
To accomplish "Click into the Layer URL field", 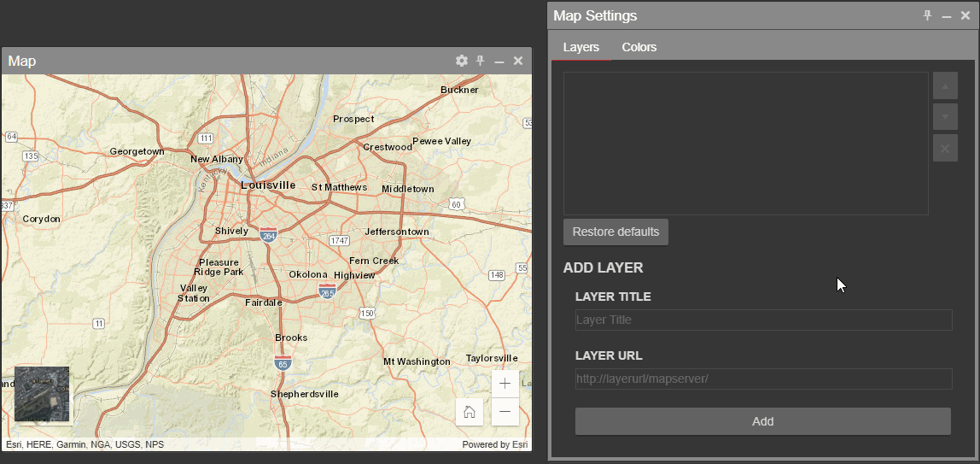I will tap(763, 379).
